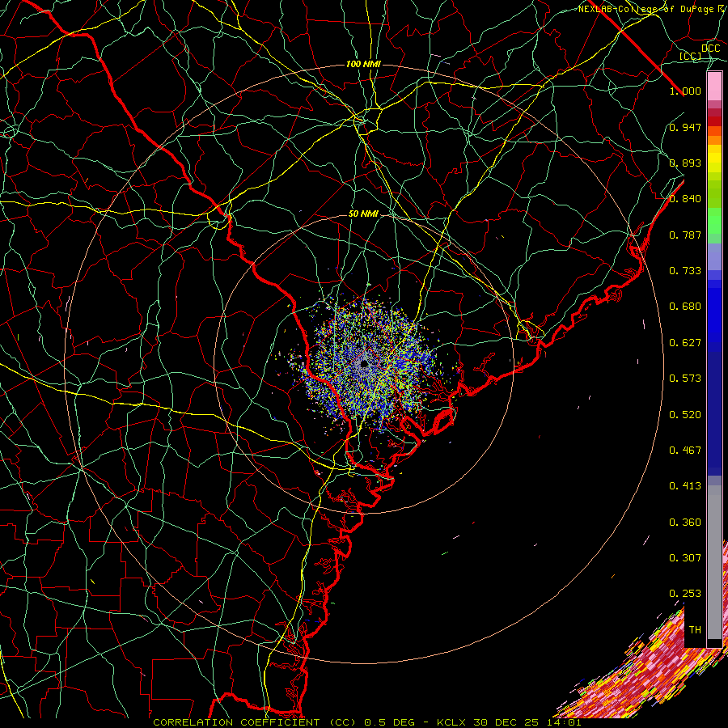Click the 0.627 scale value

coord(685,343)
